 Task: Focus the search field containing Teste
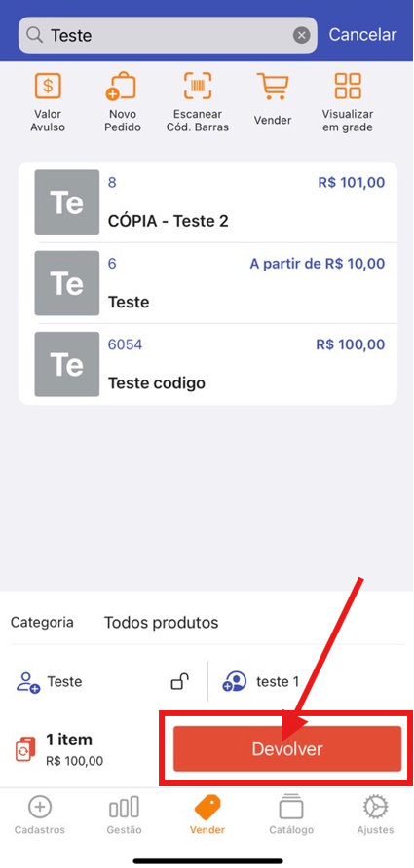[x=168, y=35]
